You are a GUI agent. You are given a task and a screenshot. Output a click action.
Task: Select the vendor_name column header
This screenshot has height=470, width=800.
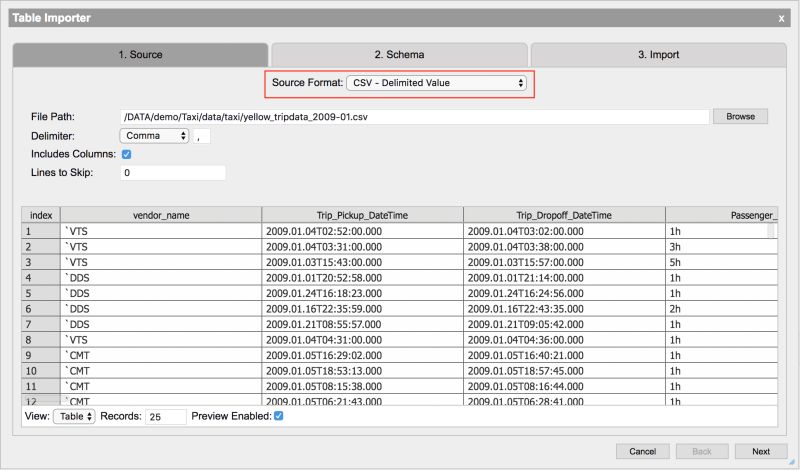point(161,215)
